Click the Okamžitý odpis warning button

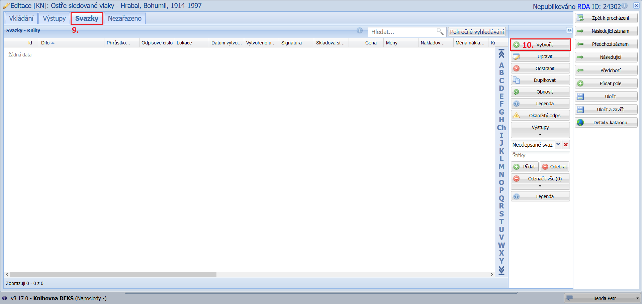click(540, 116)
